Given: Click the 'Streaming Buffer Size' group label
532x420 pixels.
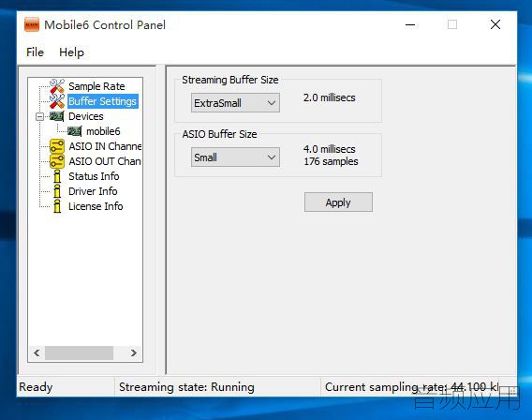Looking at the screenshot, I should (x=230, y=80).
